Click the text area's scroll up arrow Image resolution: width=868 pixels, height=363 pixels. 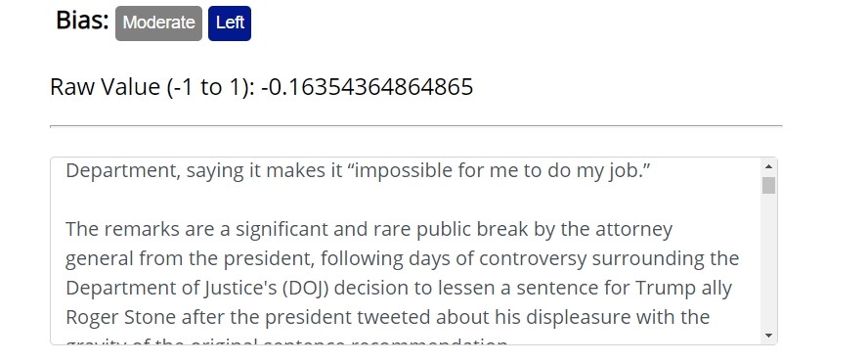click(x=768, y=166)
